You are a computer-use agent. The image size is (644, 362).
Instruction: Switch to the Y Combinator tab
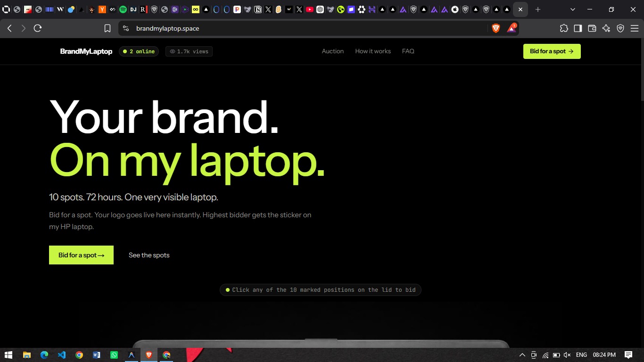click(x=102, y=9)
